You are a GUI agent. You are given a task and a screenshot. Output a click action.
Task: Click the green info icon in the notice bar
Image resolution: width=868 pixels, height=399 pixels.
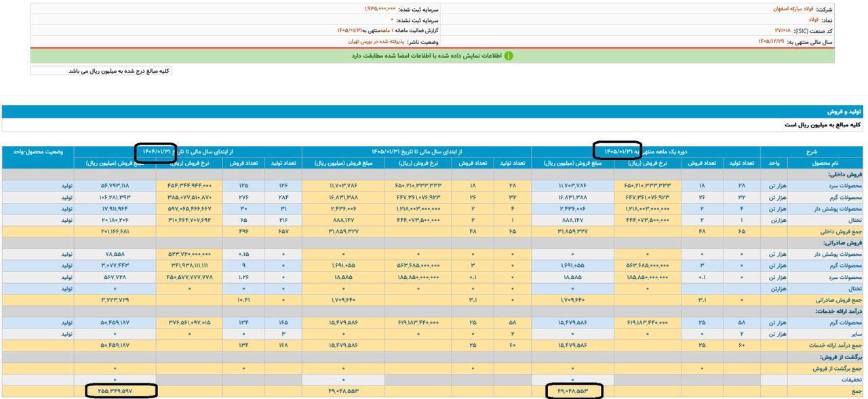(509, 56)
